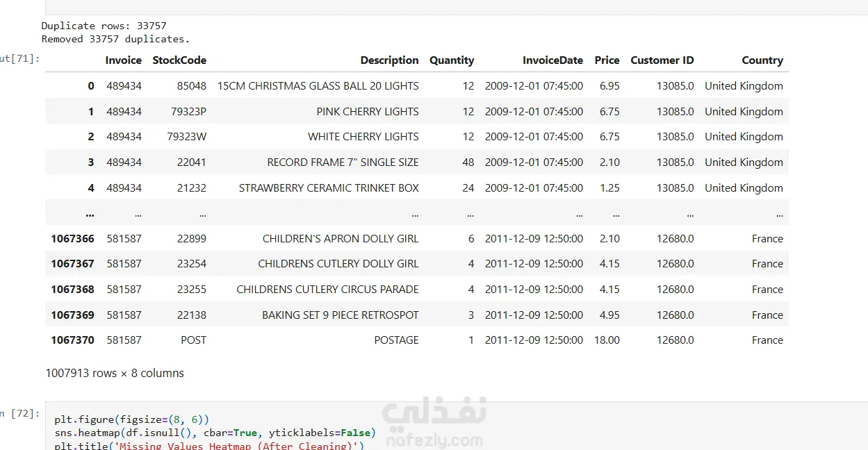Click the Quantity column header
Image resolution: width=868 pixels, height=450 pixels.
(x=452, y=60)
